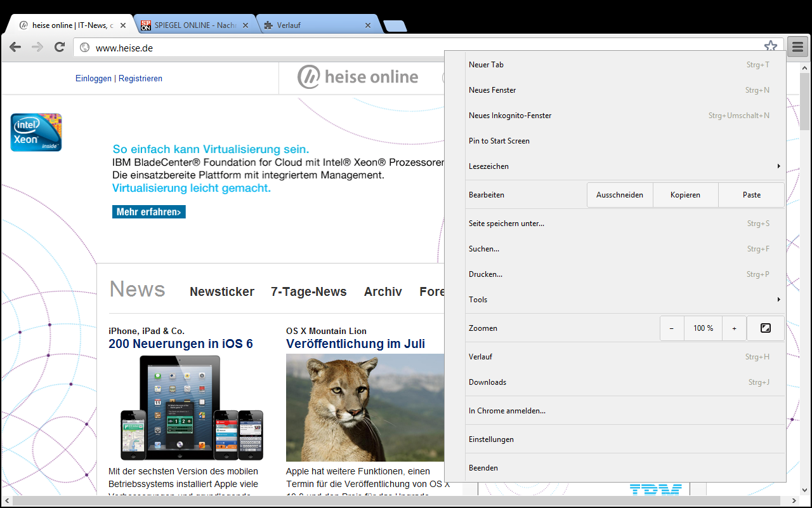Click the horizontal scrollbar left arrow
812x508 pixels.
(6, 502)
